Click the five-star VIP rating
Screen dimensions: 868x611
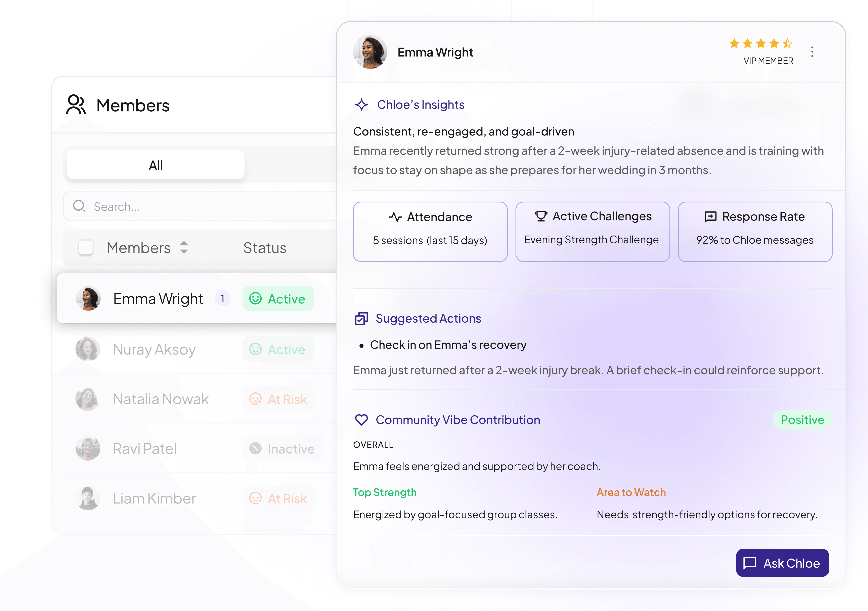tap(760, 44)
